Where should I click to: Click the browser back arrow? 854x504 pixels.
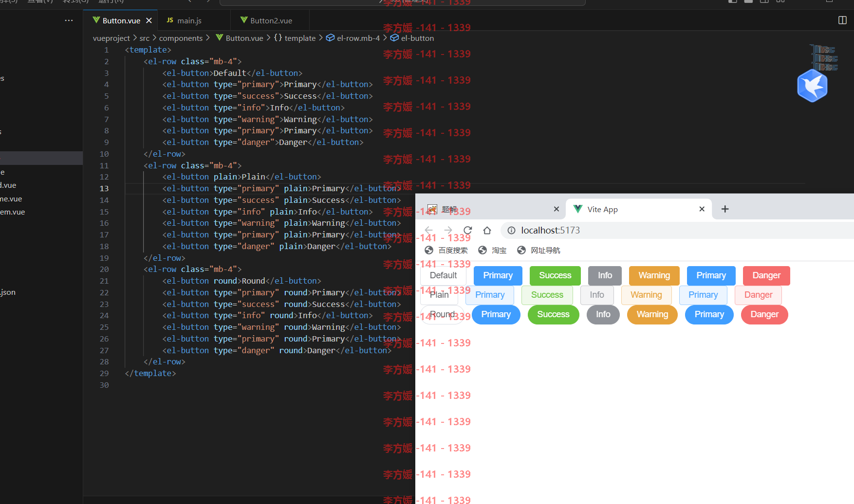(x=428, y=231)
